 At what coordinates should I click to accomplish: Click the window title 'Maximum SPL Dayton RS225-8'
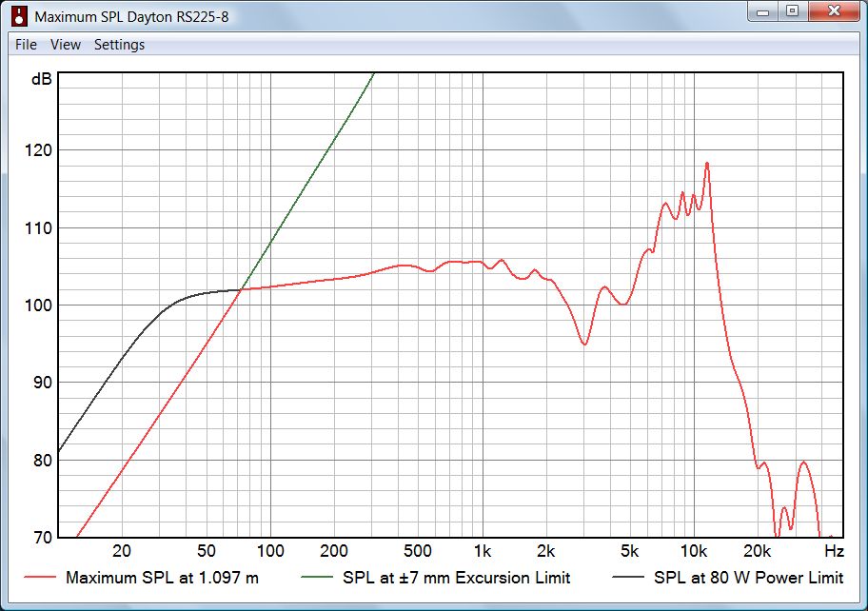131,16
